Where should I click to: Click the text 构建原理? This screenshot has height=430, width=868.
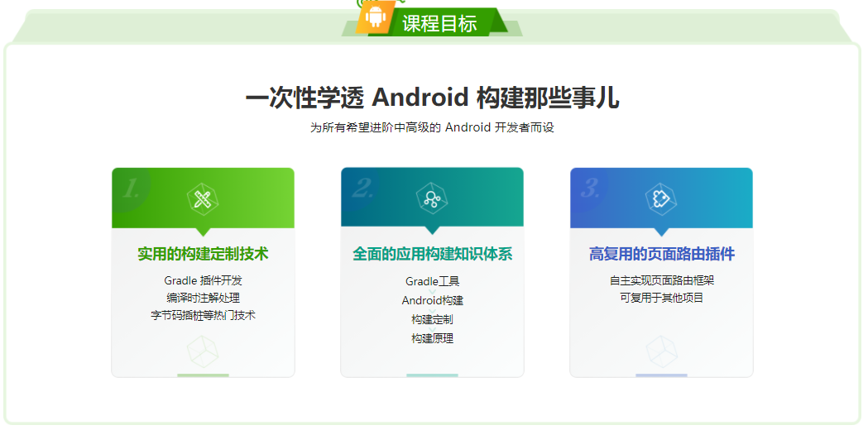tap(432, 338)
